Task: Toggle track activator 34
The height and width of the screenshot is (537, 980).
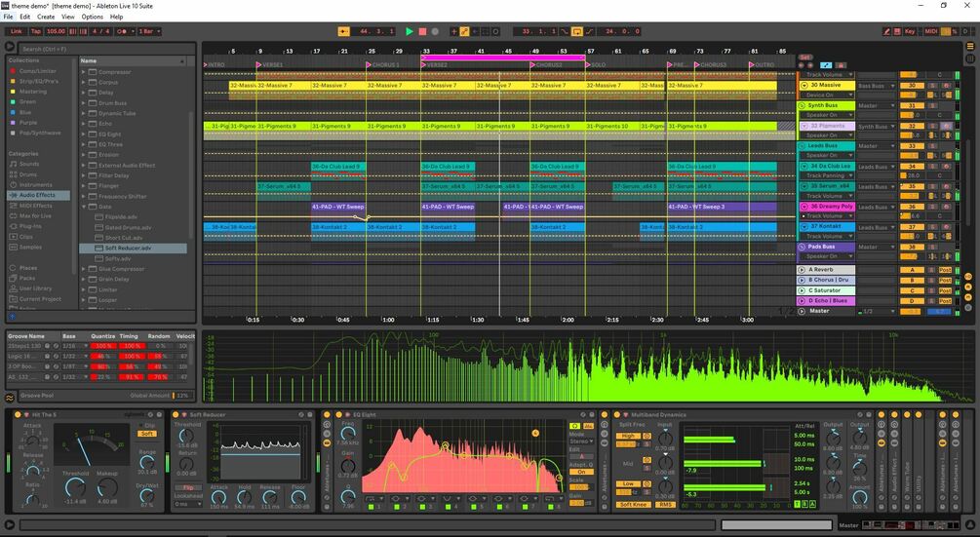Action: click(912, 166)
